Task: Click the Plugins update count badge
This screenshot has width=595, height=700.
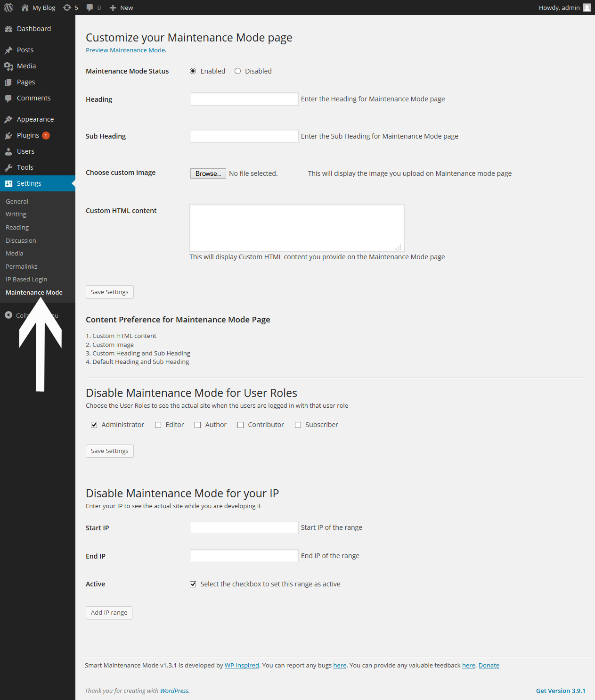Action: coord(46,135)
